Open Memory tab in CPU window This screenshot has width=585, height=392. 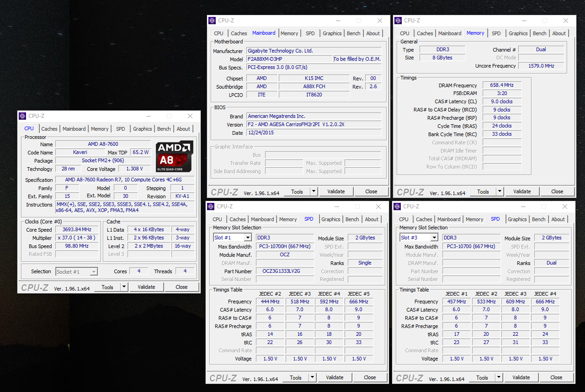click(100, 129)
